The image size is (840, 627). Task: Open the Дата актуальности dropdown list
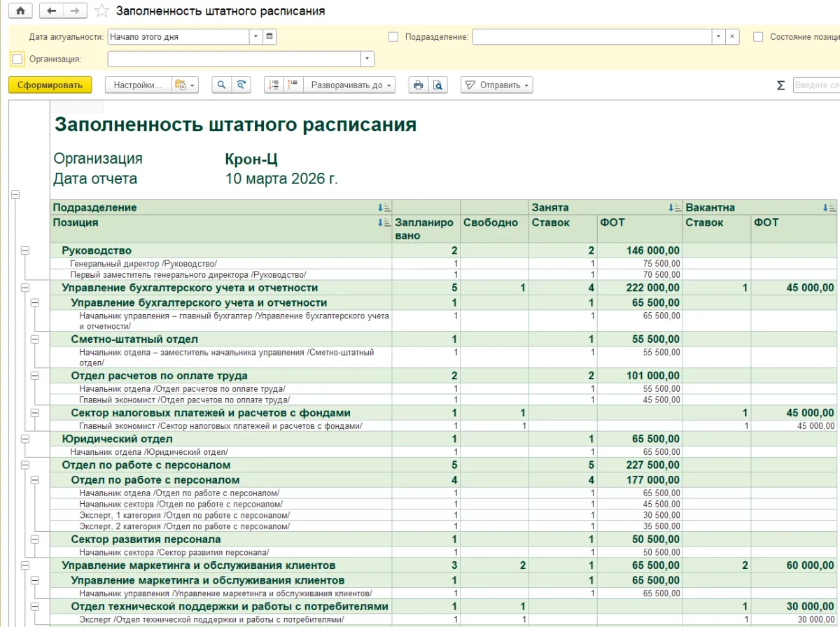point(256,36)
